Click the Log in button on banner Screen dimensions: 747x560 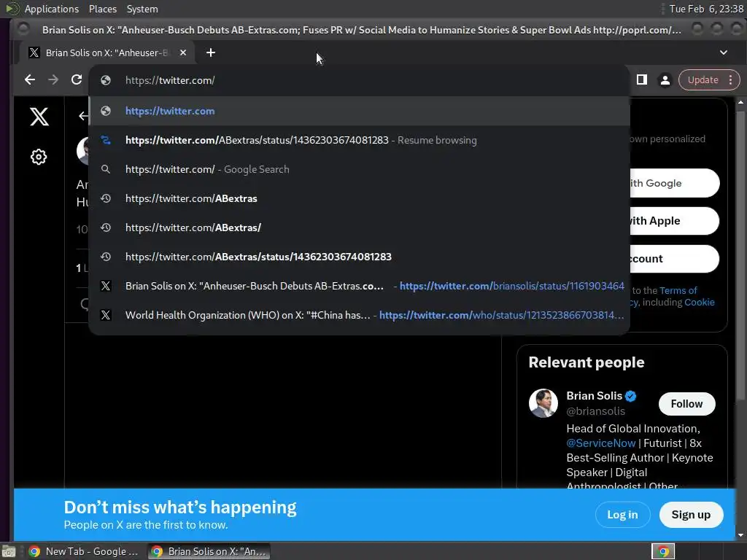pyautogui.click(x=622, y=515)
